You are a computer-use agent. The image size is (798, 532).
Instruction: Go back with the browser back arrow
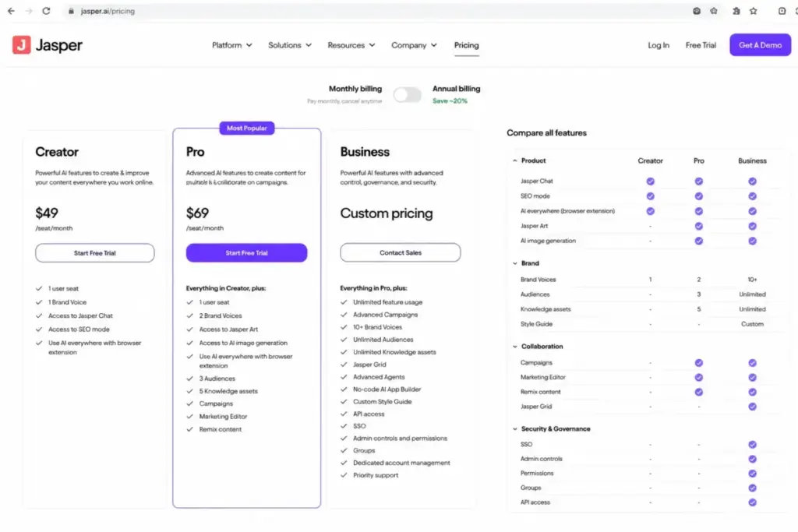coord(11,11)
